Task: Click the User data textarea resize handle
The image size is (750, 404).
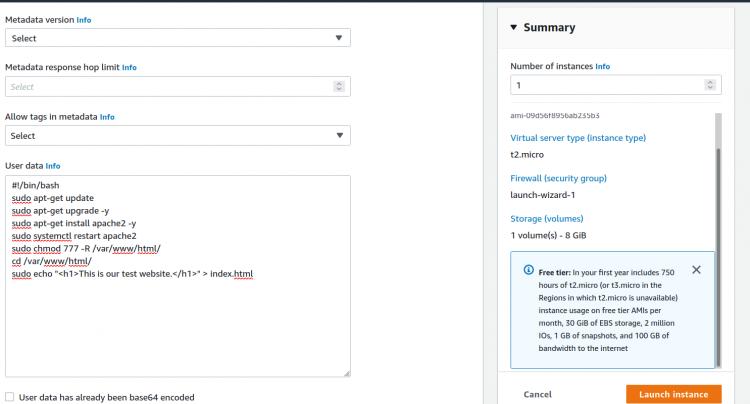Action: [346, 373]
